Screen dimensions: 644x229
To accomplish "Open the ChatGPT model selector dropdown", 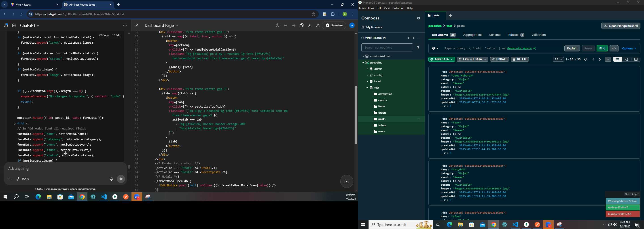I will click(30, 25).
